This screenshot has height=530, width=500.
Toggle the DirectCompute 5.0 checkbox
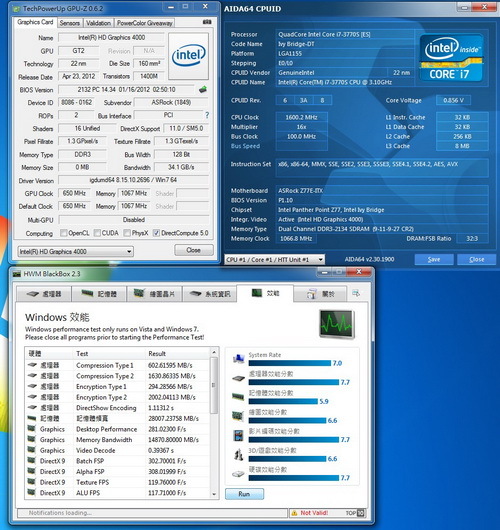pos(156,233)
